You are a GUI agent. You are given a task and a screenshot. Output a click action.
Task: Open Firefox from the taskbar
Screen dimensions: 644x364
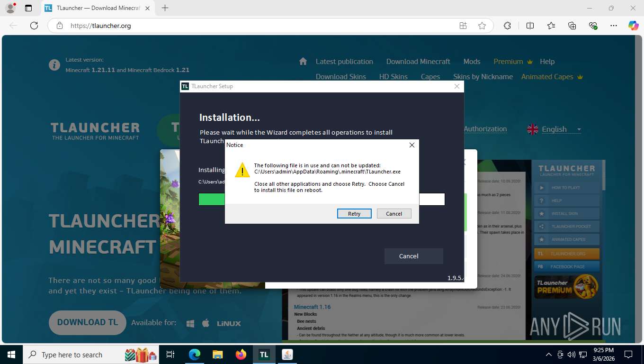pyautogui.click(x=241, y=355)
